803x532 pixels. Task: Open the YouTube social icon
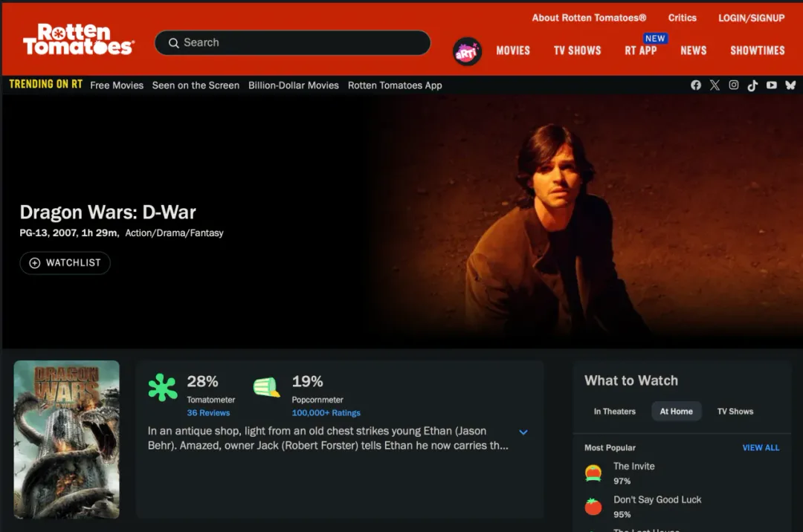click(x=771, y=85)
